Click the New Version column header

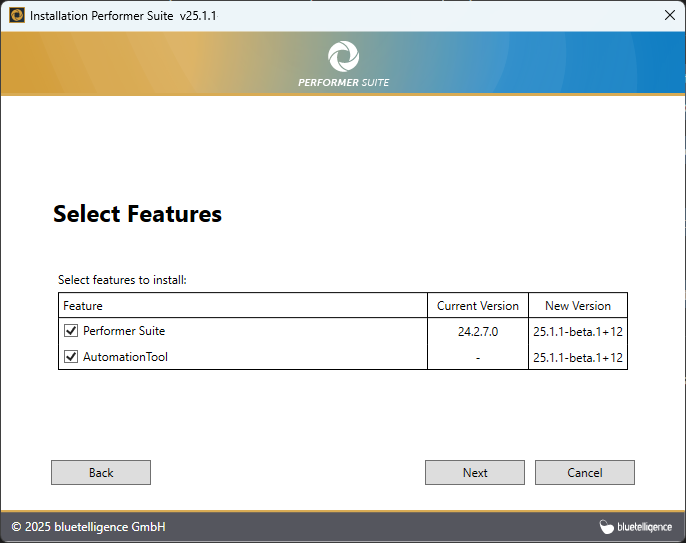pos(578,306)
